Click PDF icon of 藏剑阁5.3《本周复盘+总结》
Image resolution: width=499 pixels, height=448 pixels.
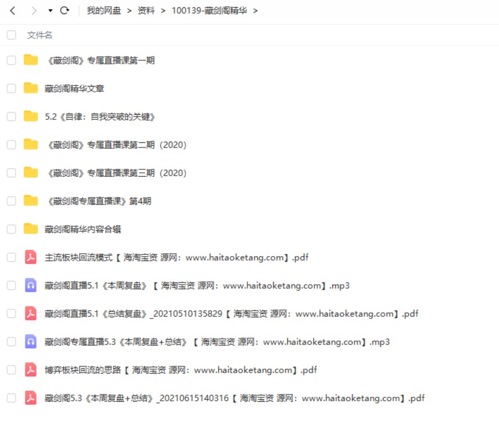(31, 398)
